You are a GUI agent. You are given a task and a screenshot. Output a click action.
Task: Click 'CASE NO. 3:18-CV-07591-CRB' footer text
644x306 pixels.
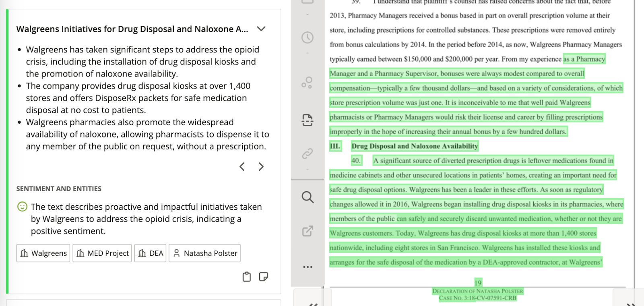point(478,298)
